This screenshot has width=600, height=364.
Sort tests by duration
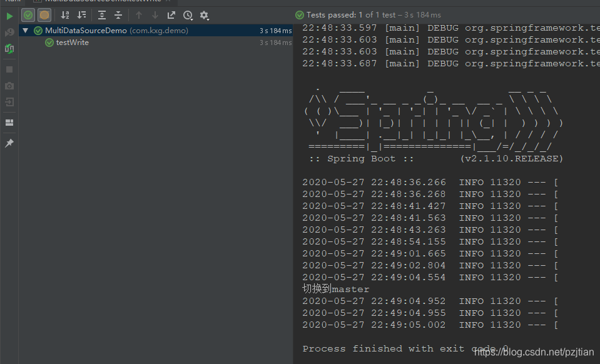[81, 15]
